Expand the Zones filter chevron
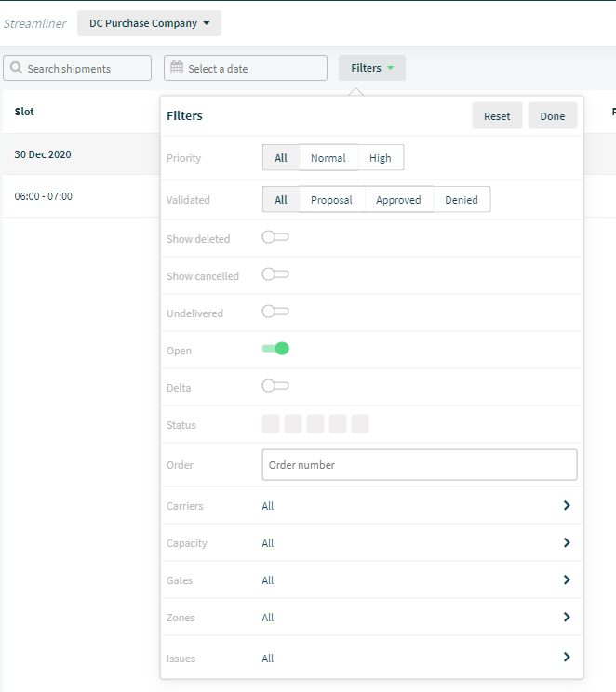The image size is (616, 692). tap(567, 617)
